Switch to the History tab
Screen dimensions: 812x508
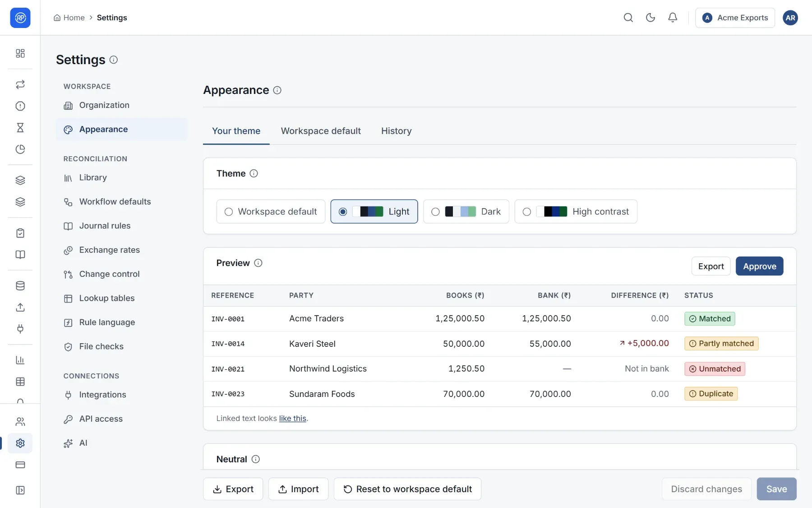(x=397, y=131)
